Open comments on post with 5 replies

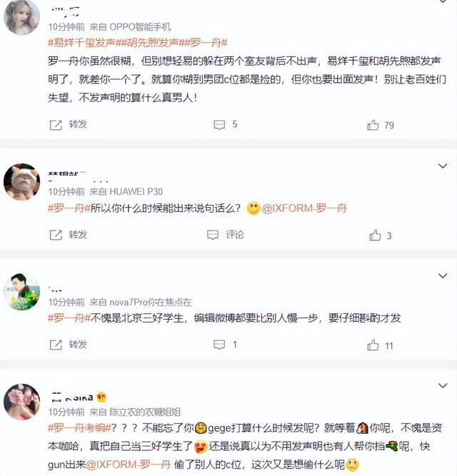click(219, 125)
